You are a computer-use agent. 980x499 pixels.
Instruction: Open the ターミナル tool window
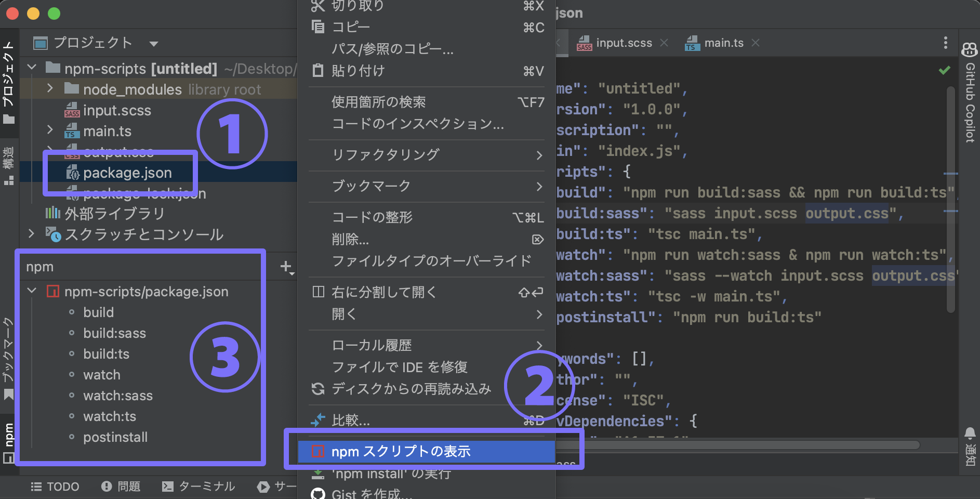(198, 487)
